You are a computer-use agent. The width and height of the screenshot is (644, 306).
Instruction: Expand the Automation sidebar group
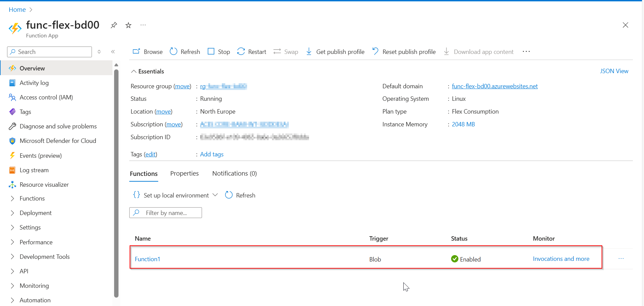click(12, 300)
